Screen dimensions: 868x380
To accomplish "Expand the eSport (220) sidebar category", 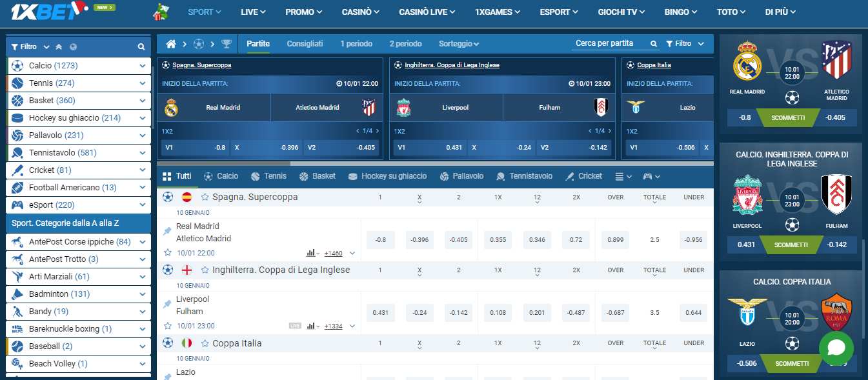I will pos(143,205).
